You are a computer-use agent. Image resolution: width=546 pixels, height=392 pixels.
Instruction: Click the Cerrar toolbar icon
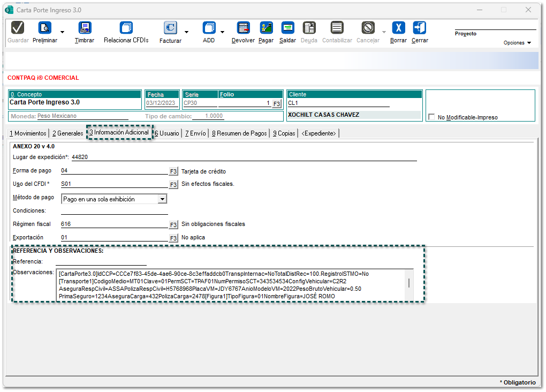[x=420, y=28]
